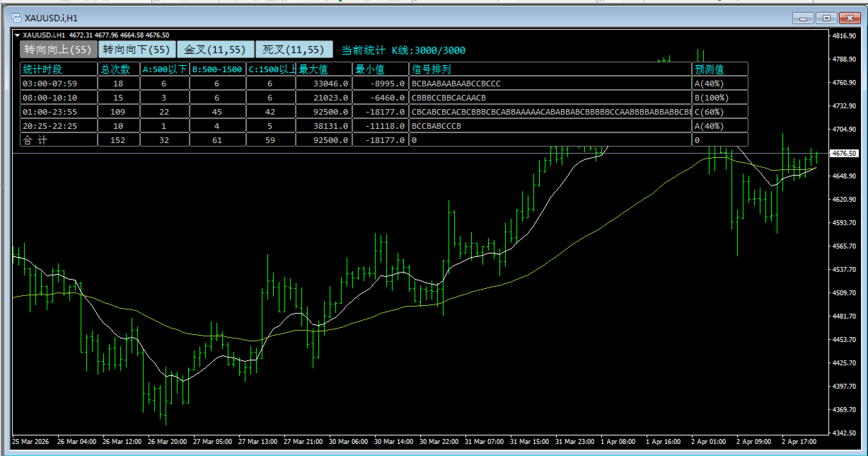
Task: Select the 20:25-22:25 time period cell
Action: click(59, 126)
